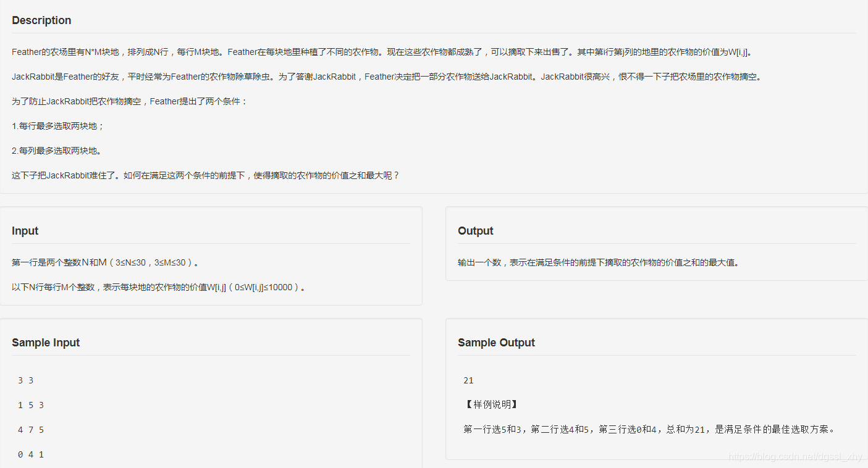This screenshot has height=468, width=868.
Task: Click the Sample Output heading
Action: 496,343
